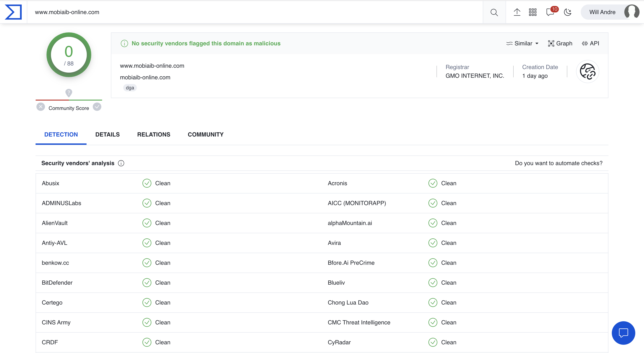Image resolution: width=644 pixels, height=353 pixels.
Task: Click 'No security vendors flagged' banner text
Action: 206,44
